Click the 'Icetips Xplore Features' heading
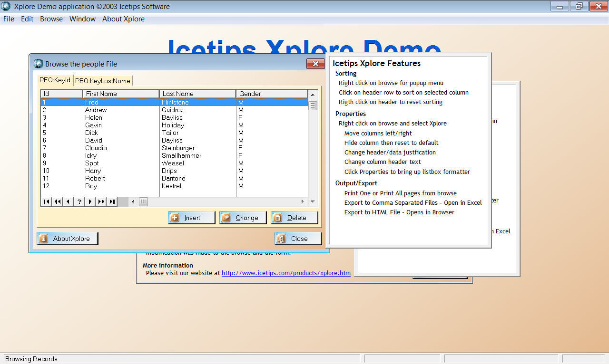 377,63
